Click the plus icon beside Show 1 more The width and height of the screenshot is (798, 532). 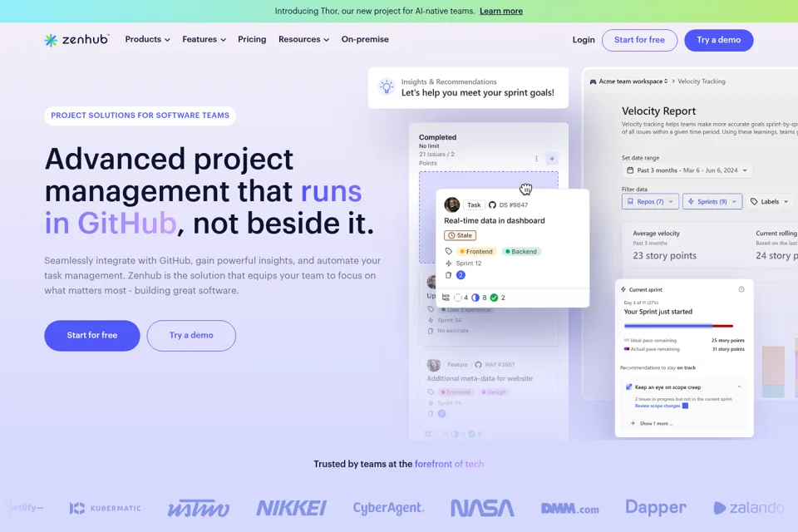point(633,423)
